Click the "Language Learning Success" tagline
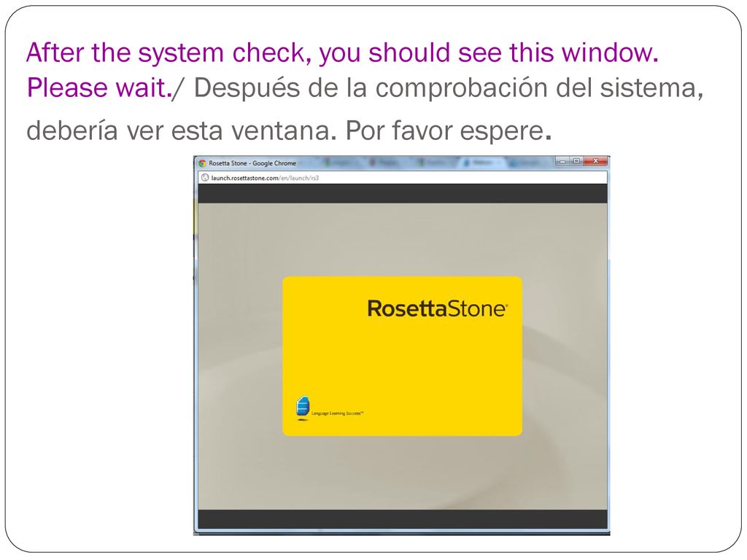 click(x=337, y=413)
